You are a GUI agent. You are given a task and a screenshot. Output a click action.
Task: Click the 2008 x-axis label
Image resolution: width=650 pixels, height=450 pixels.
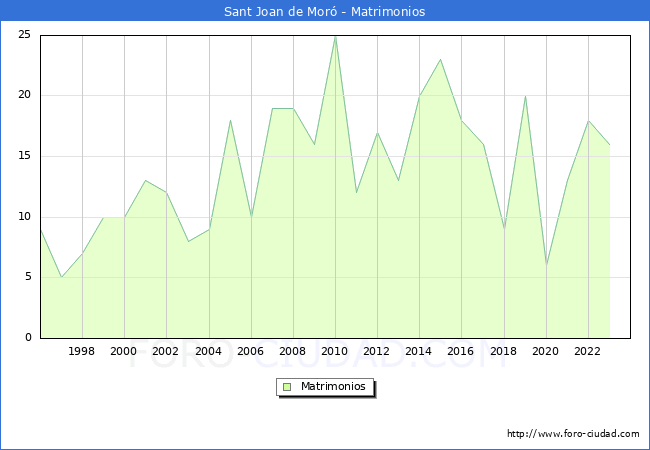point(293,351)
